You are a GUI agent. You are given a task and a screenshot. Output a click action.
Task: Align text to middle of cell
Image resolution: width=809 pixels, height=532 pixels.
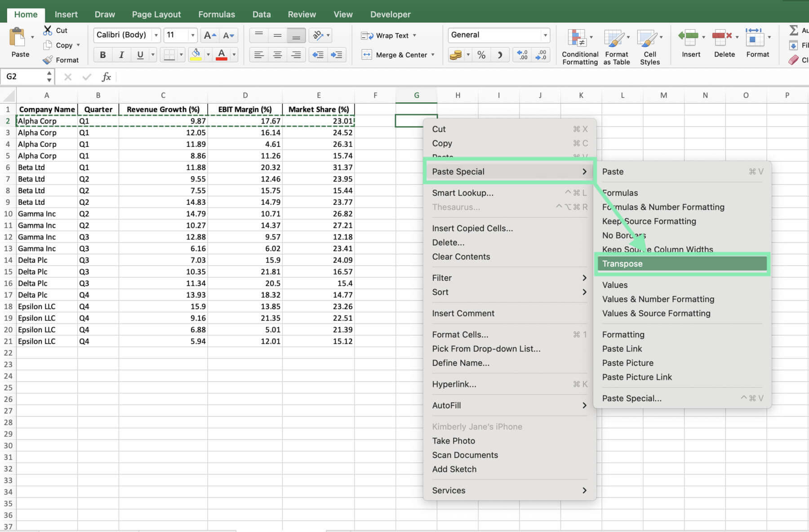(x=277, y=35)
